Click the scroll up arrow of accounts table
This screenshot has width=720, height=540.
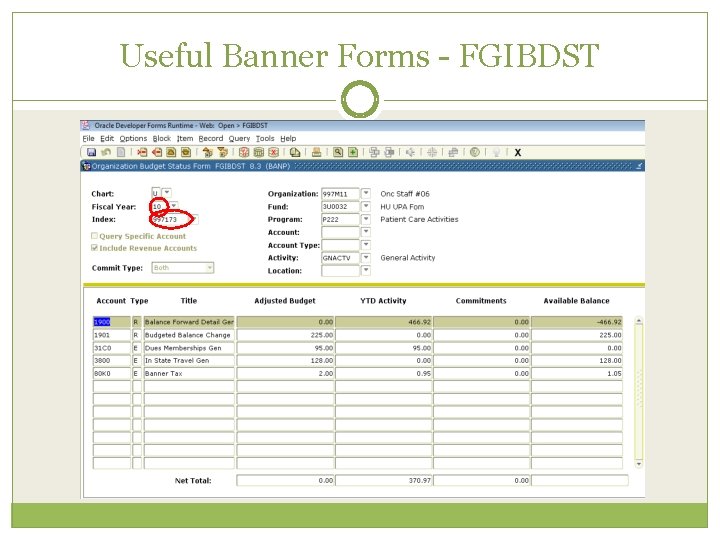point(639,321)
